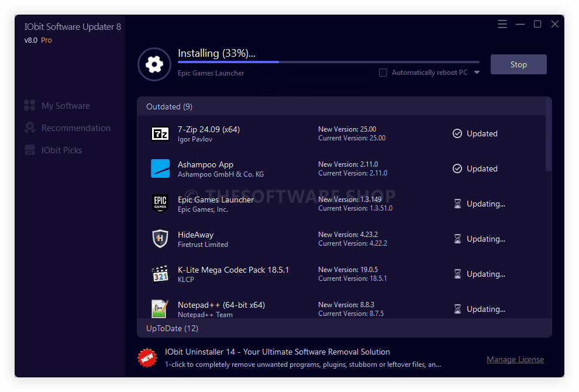
Task: Click the Igor Pavlov publisher text
Action: point(195,139)
